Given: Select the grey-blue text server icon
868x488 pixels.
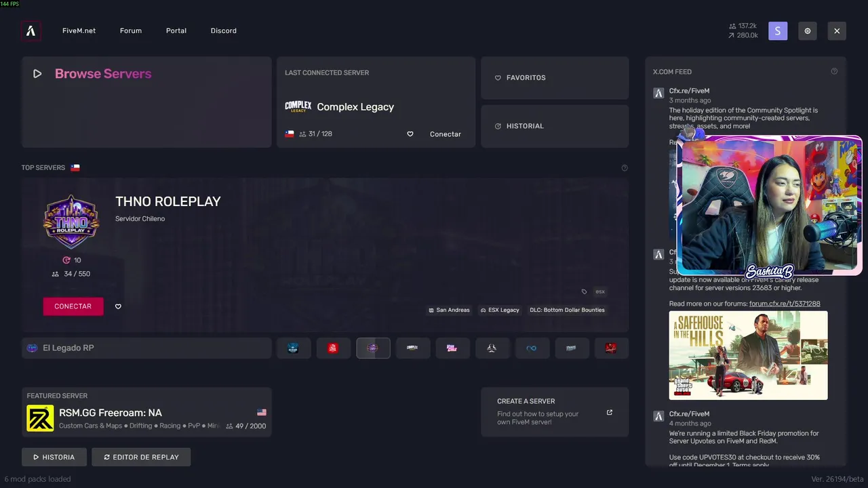Looking at the screenshot, I should point(572,348).
